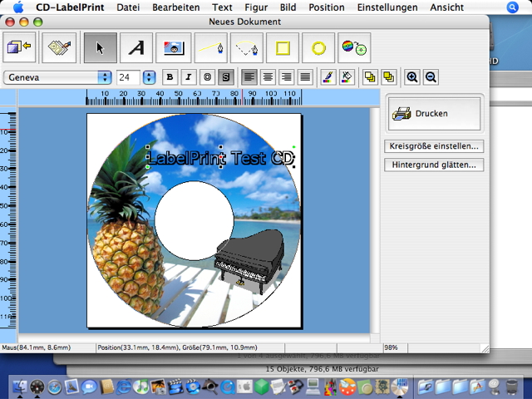The height and width of the screenshot is (399, 532).
Task: Click the font size stepper arrows
Action: (150, 77)
